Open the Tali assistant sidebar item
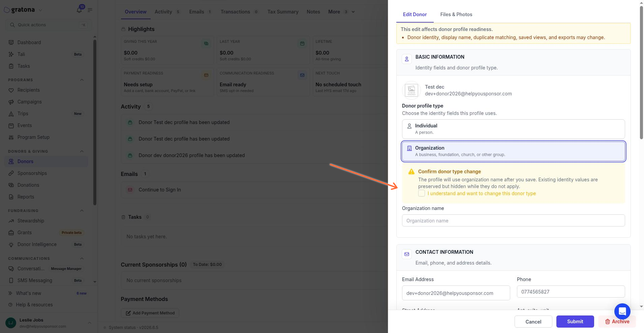644x333 pixels. click(x=46, y=54)
